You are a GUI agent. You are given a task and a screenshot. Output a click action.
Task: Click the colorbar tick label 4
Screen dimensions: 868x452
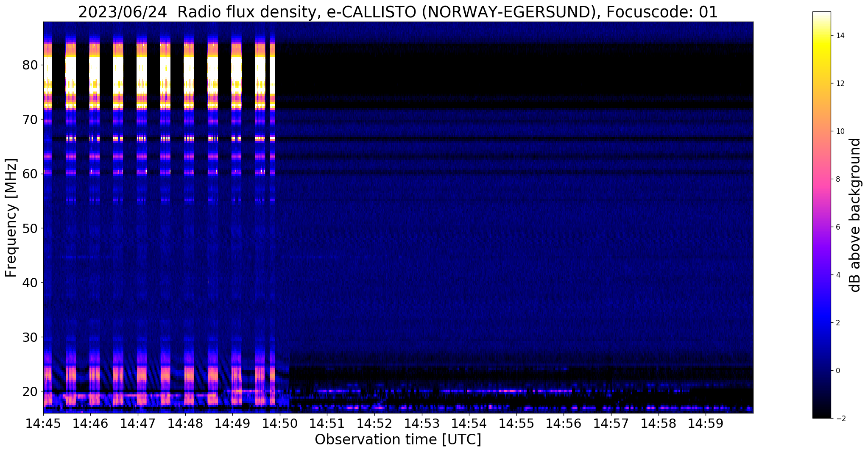837,275
